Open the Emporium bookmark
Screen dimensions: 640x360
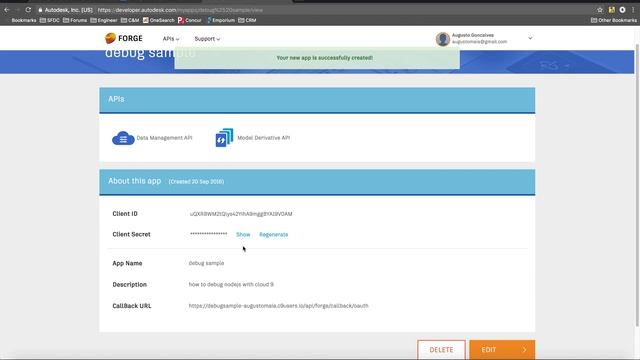[x=221, y=20]
